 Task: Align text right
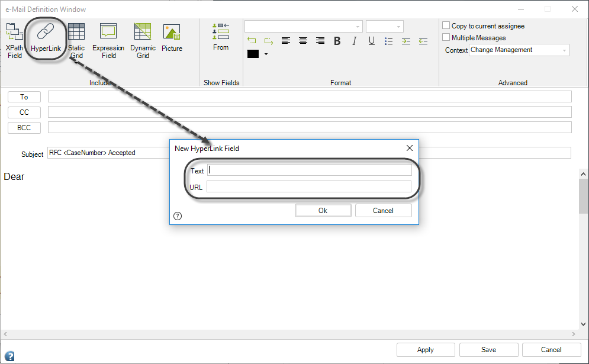click(x=320, y=41)
